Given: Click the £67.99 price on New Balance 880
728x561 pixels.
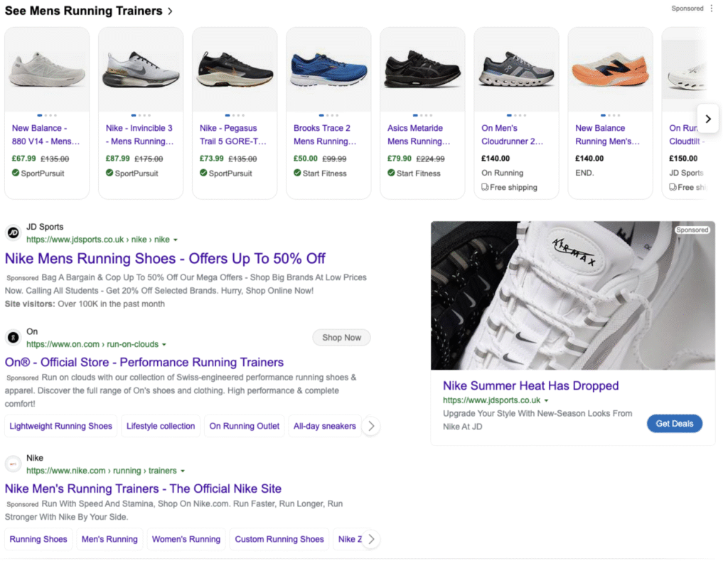Looking at the screenshot, I should pos(23,159).
